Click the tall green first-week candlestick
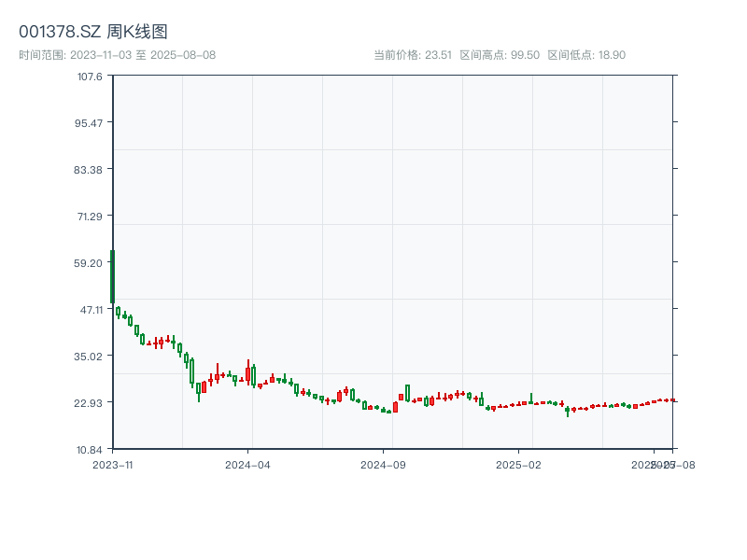This screenshot has height=560, width=747. pyautogui.click(x=112, y=276)
